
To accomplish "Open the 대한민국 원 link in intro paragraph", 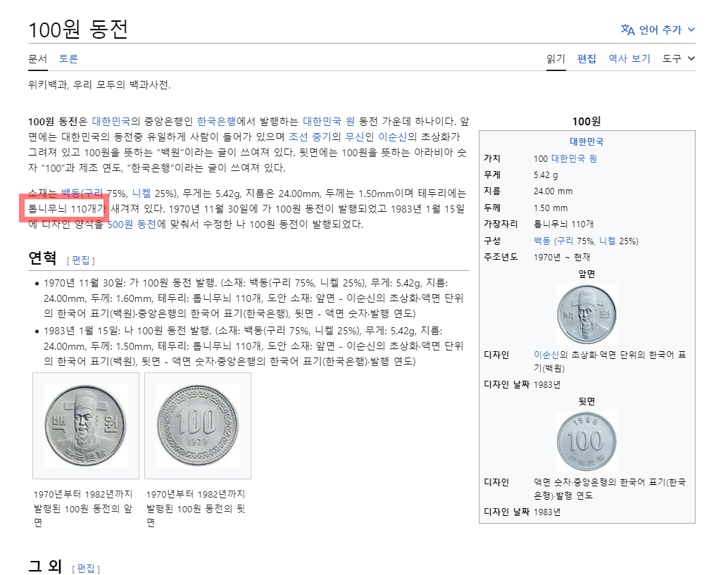I will (x=329, y=122).
